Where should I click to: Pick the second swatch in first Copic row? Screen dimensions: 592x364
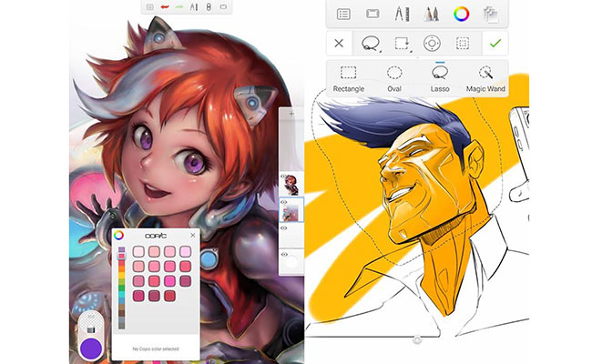154,251
